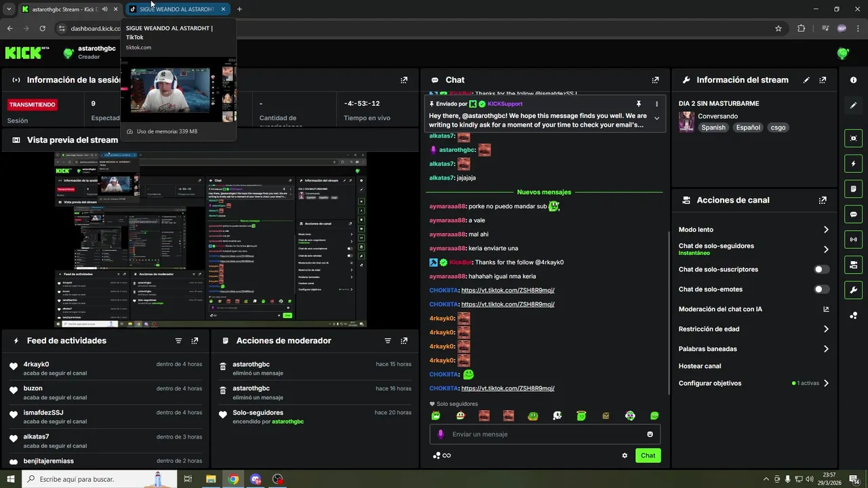The height and width of the screenshot is (488, 868).
Task: Open Moderación del chat con IA external link
Action: coord(826,309)
